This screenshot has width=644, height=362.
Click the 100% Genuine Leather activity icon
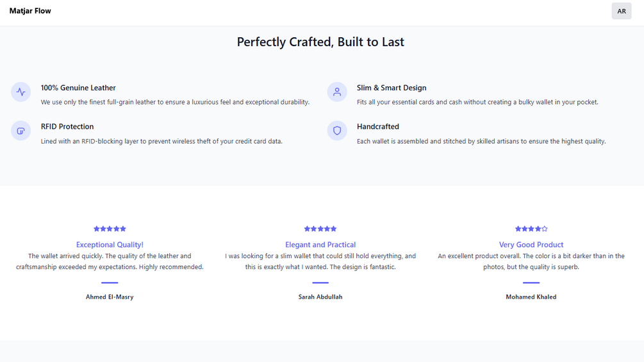pos(21,92)
